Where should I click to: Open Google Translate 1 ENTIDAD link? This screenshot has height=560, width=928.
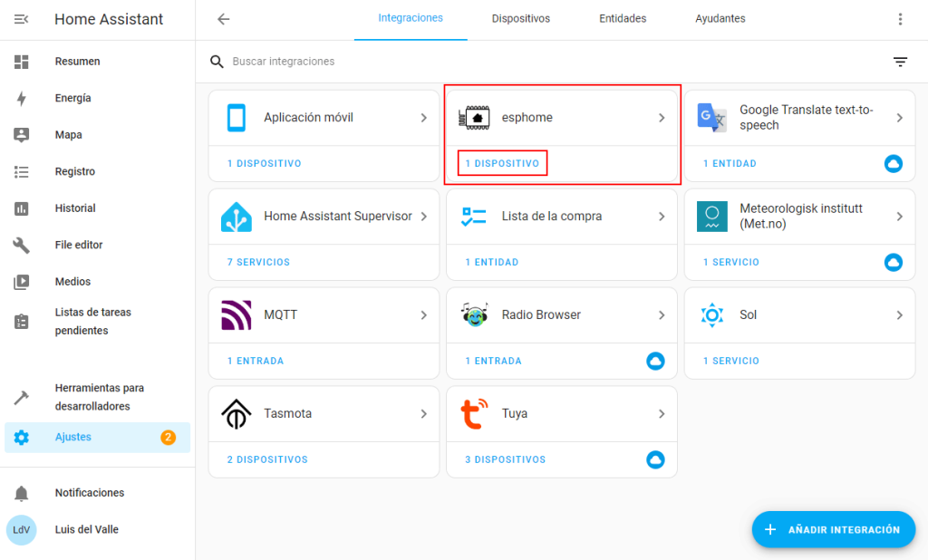point(730,163)
